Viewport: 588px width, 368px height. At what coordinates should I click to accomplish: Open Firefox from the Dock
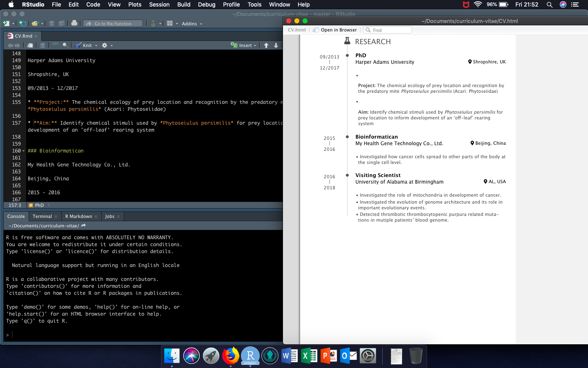click(231, 356)
